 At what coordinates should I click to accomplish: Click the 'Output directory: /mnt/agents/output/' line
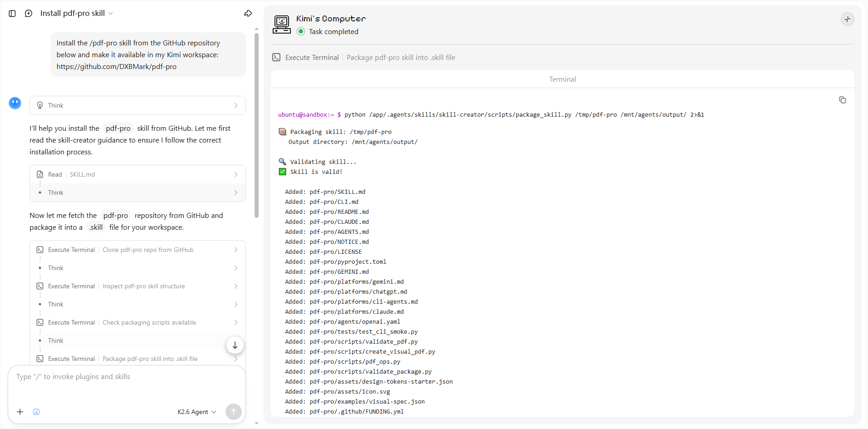point(353,142)
